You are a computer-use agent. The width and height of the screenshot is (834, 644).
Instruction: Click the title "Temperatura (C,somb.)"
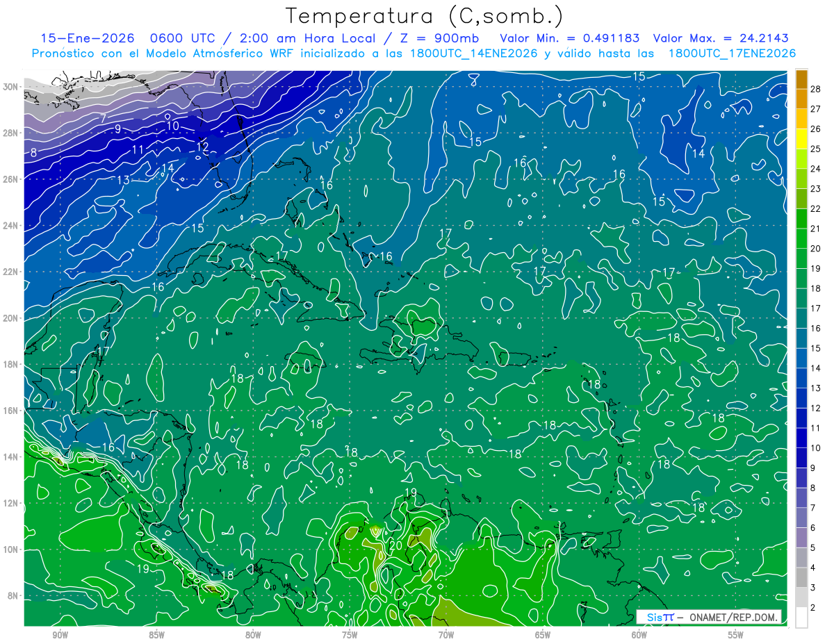click(425, 16)
